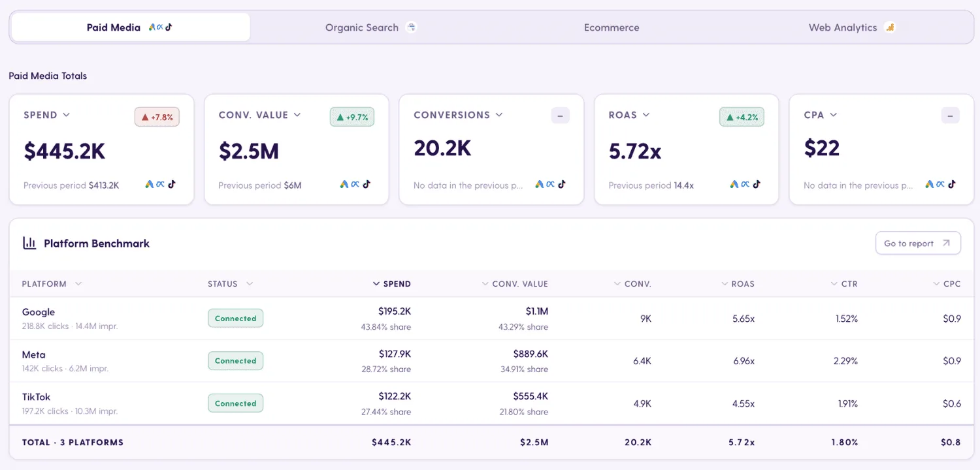Click the TikTok icon in Paid Media tab
The height and width of the screenshot is (470, 980).
coord(169,27)
